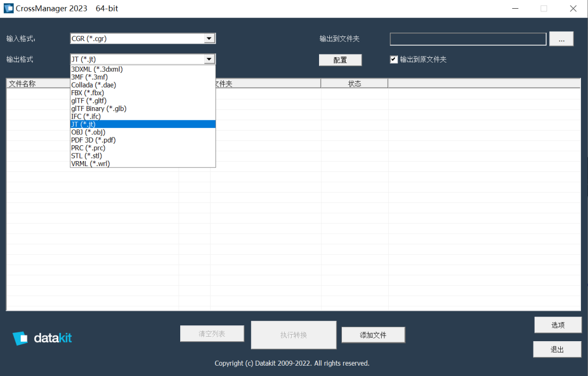Open the 选项 options button
588x376 pixels.
pos(558,325)
